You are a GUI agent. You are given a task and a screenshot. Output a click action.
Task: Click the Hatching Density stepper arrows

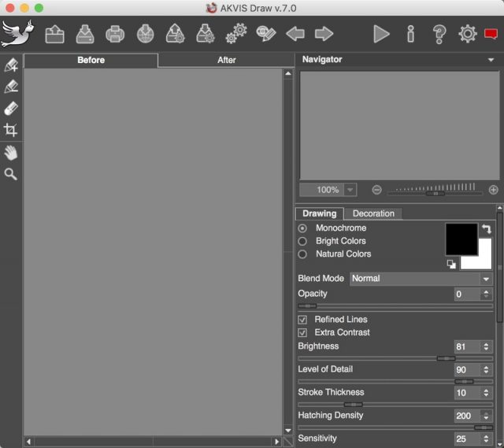pyautogui.click(x=486, y=416)
